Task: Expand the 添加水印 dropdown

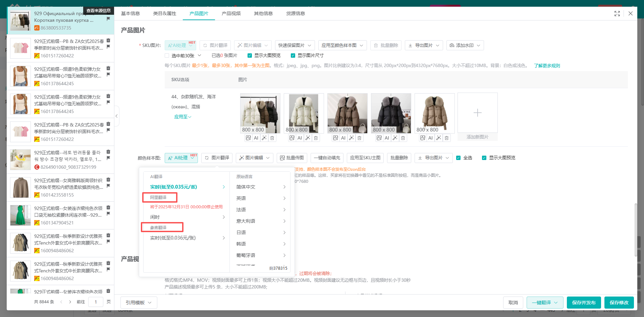Action: 465,45
